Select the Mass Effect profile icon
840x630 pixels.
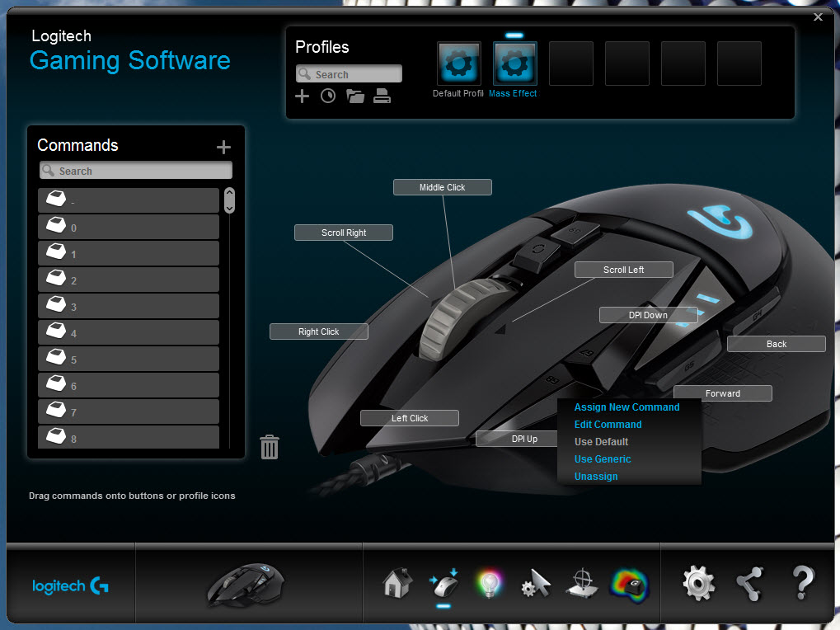tap(515, 63)
